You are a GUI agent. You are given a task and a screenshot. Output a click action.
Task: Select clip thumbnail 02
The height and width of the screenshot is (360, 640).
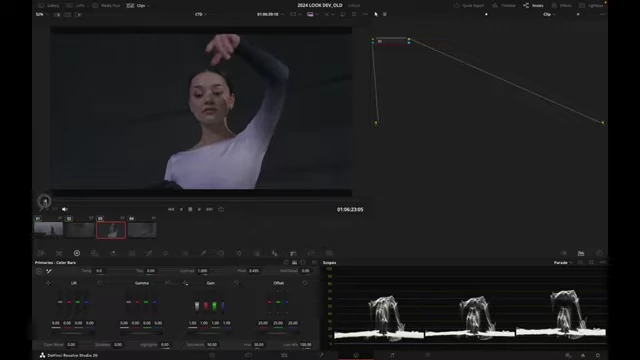click(80, 230)
